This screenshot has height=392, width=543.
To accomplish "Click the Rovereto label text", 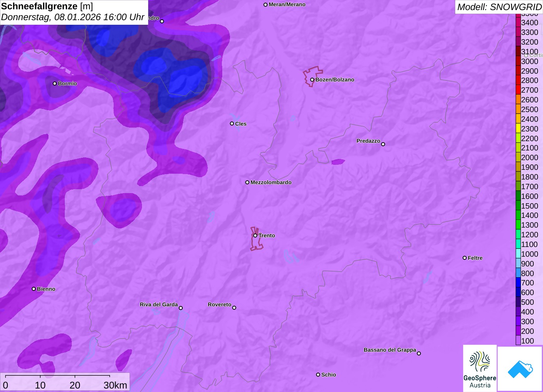I will click(x=220, y=304).
